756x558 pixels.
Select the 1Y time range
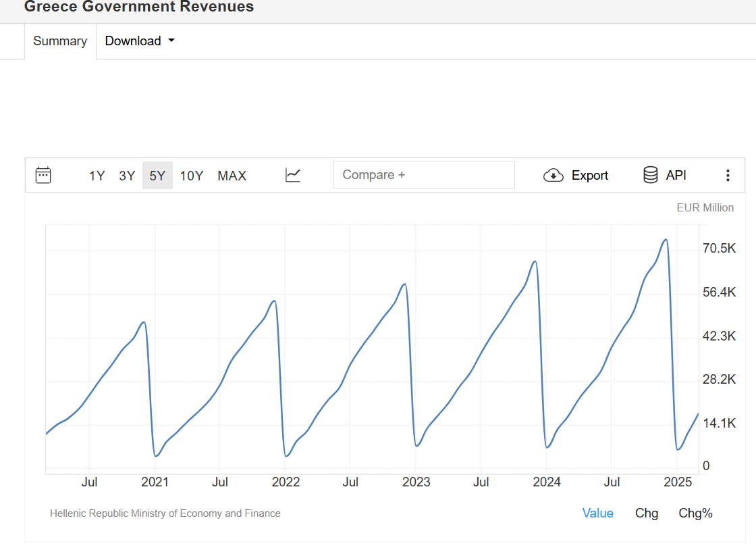[x=97, y=176]
